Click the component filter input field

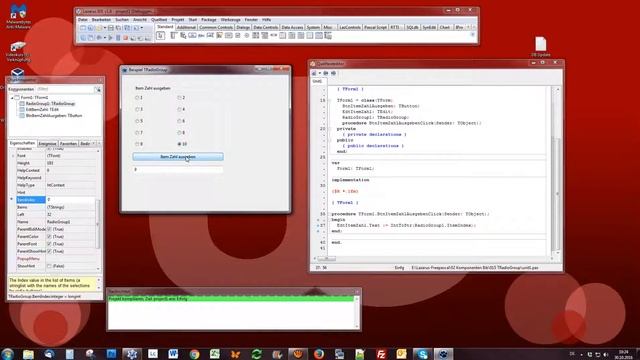tap(64, 89)
